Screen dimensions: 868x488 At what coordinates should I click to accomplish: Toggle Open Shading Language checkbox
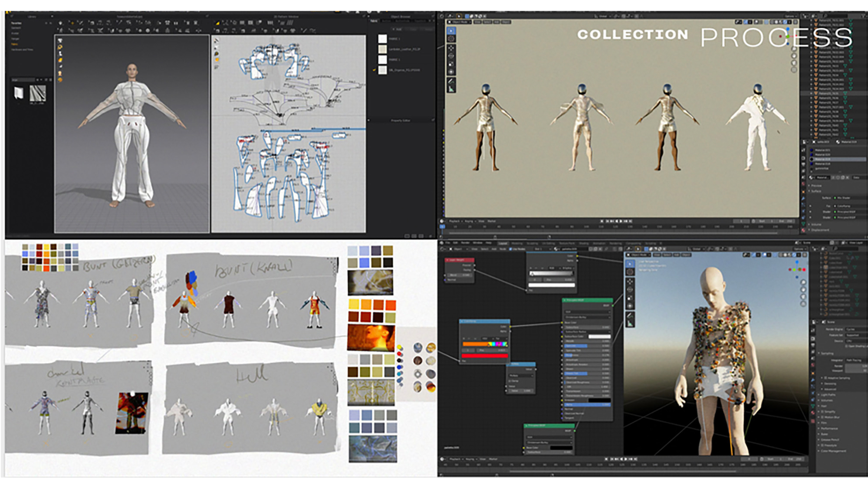pos(847,346)
